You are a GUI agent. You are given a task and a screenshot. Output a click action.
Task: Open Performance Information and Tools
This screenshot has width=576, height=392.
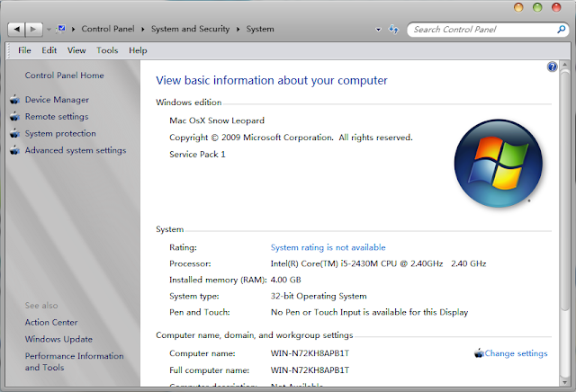[x=74, y=361]
